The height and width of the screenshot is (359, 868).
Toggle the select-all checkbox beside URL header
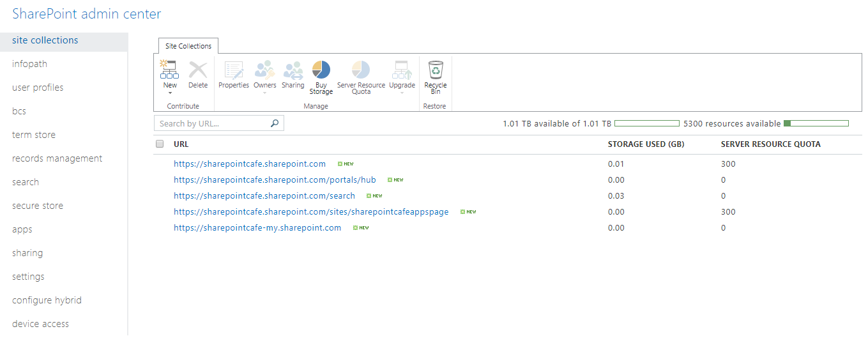pyautogui.click(x=160, y=144)
